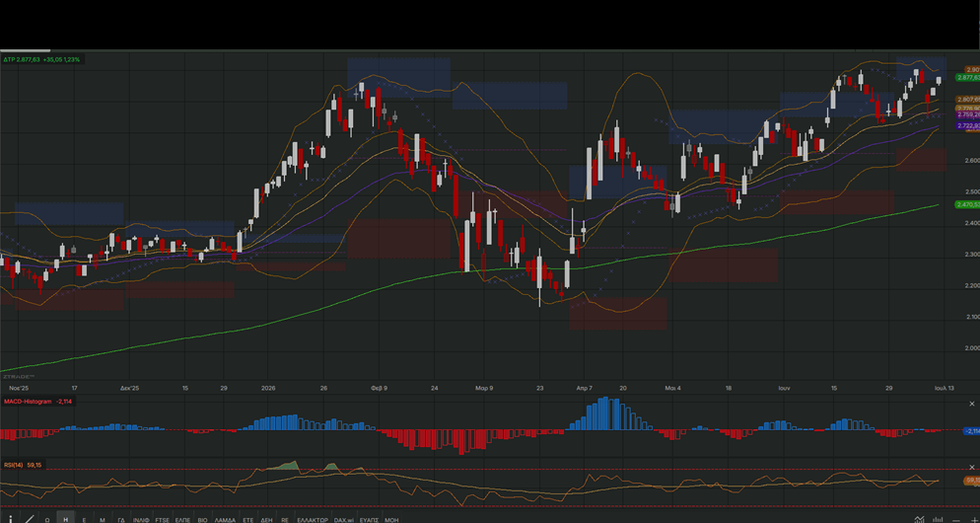This screenshot has height=523, width=980.
Task: Click the green 2.470,53 moving average tag
Action: pyautogui.click(x=968, y=204)
